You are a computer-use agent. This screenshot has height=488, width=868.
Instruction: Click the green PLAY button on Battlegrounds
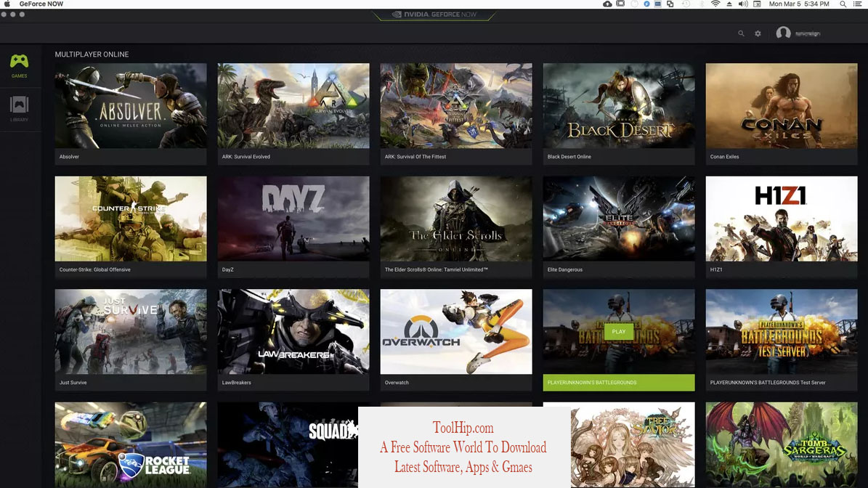[x=619, y=331]
